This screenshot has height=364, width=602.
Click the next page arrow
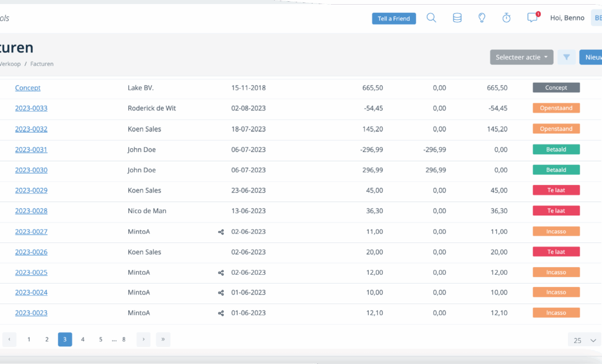(143, 339)
